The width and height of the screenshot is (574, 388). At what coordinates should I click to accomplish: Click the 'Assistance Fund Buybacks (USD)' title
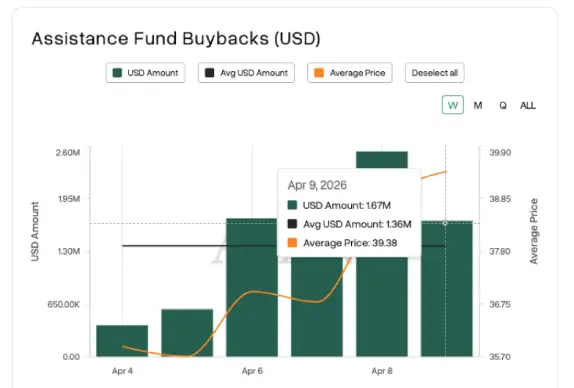[176, 38]
